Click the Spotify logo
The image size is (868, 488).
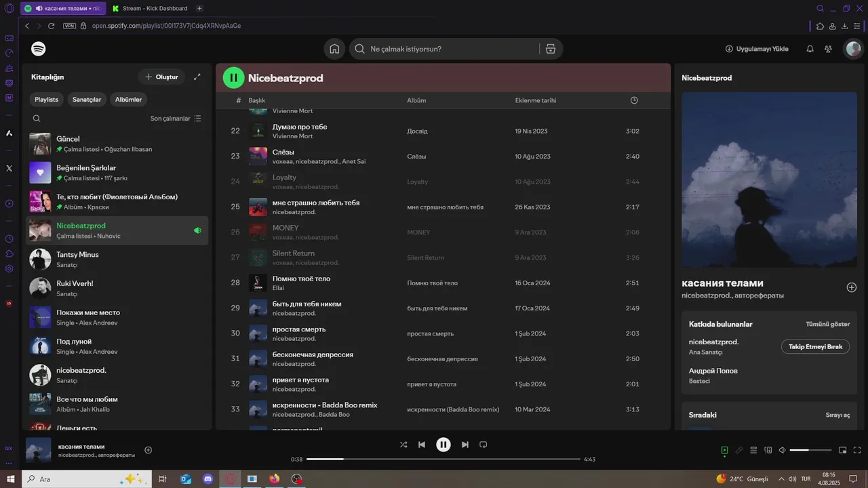[39, 49]
